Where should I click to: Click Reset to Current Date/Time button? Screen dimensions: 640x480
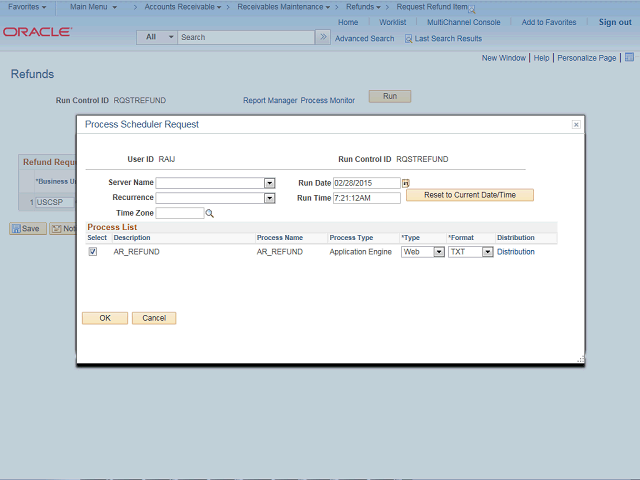point(469,195)
